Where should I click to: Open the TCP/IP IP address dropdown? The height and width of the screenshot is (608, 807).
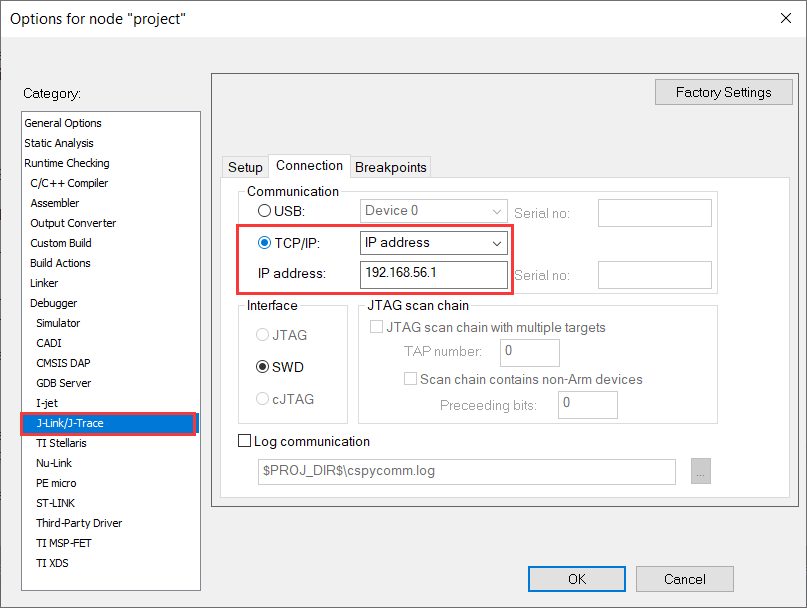[x=433, y=243]
